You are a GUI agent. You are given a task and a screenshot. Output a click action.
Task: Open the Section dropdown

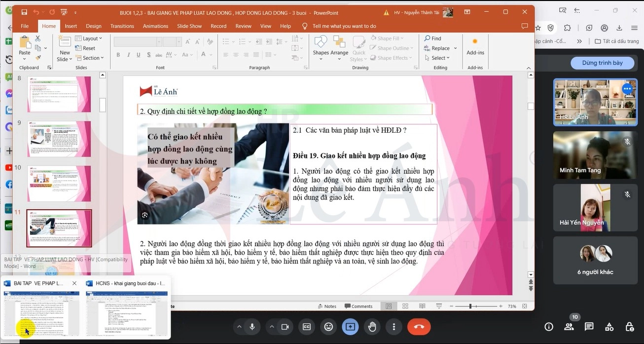click(90, 58)
